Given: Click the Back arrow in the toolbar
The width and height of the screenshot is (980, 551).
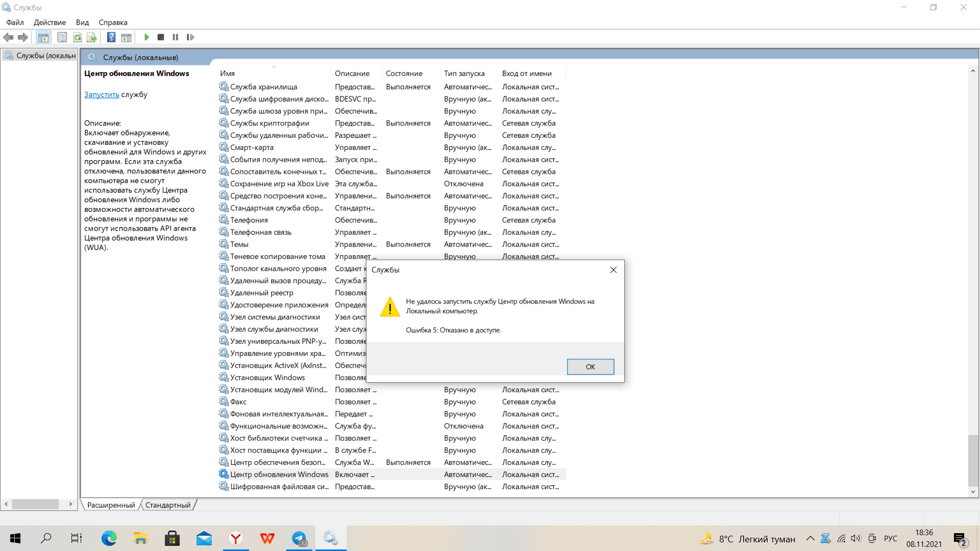Looking at the screenshot, I should click(8, 37).
